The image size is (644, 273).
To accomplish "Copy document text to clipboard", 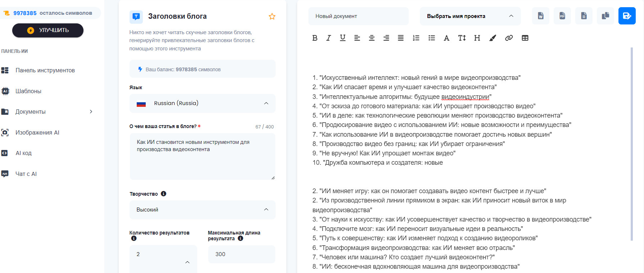I will click(605, 16).
